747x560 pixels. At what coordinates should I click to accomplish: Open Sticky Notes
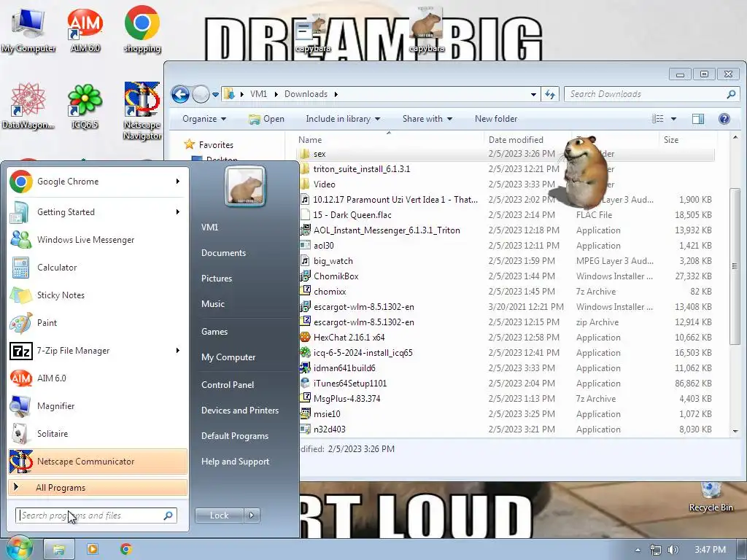click(x=98, y=295)
